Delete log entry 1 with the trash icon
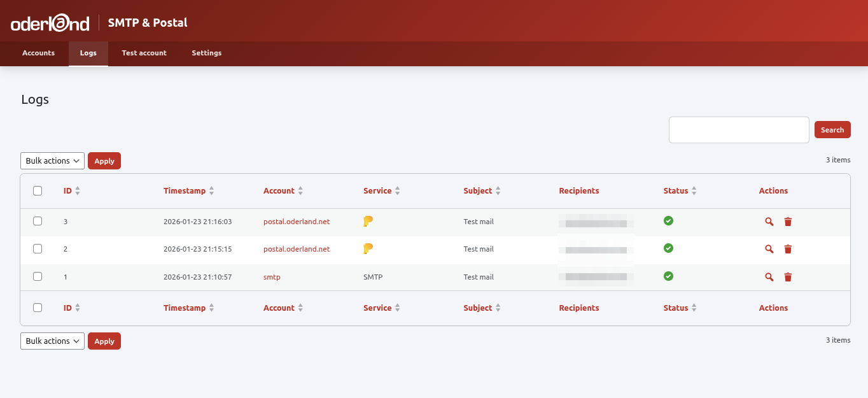Image resolution: width=868 pixels, height=398 pixels. (788, 276)
